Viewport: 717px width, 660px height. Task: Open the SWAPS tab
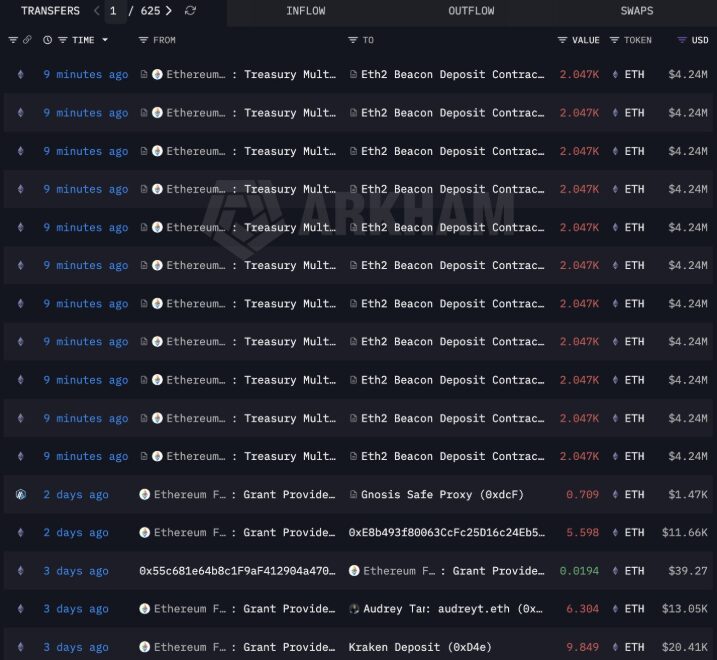(x=636, y=11)
